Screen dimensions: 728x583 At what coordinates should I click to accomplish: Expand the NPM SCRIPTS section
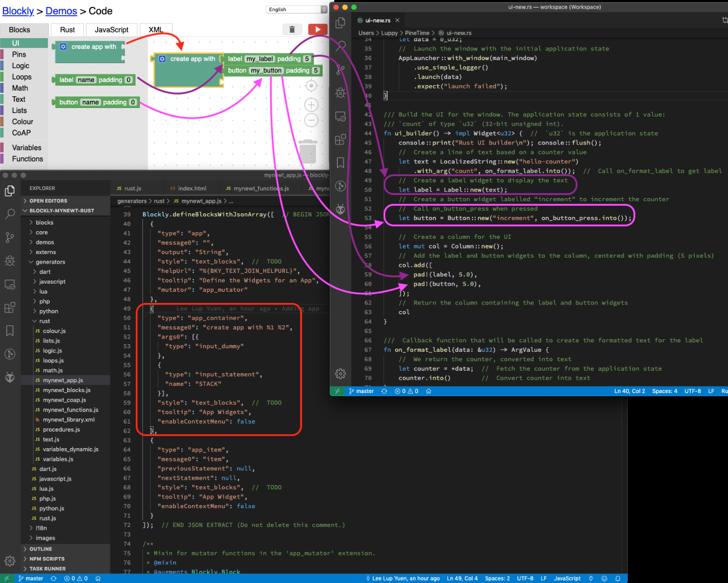point(47,559)
